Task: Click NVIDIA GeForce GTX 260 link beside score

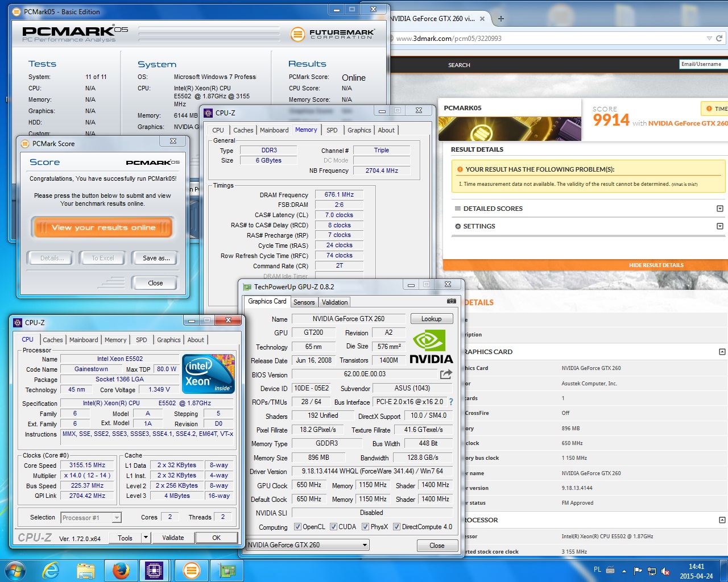Action: coord(688,123)
